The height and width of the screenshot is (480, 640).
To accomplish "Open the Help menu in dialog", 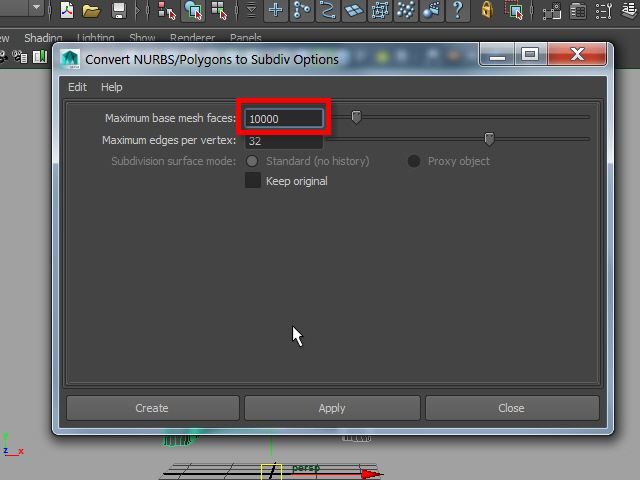I will pos(111,87).
